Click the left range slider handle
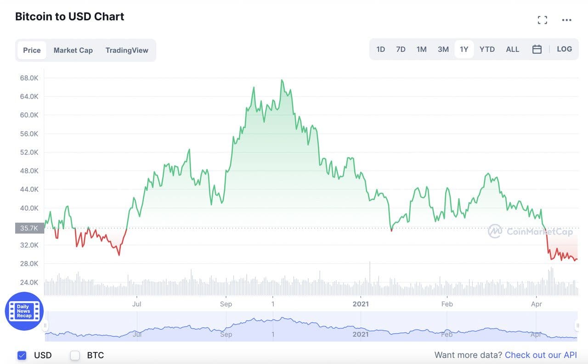Viewport: 588px width, 364px height. click(x=45, y=326)
